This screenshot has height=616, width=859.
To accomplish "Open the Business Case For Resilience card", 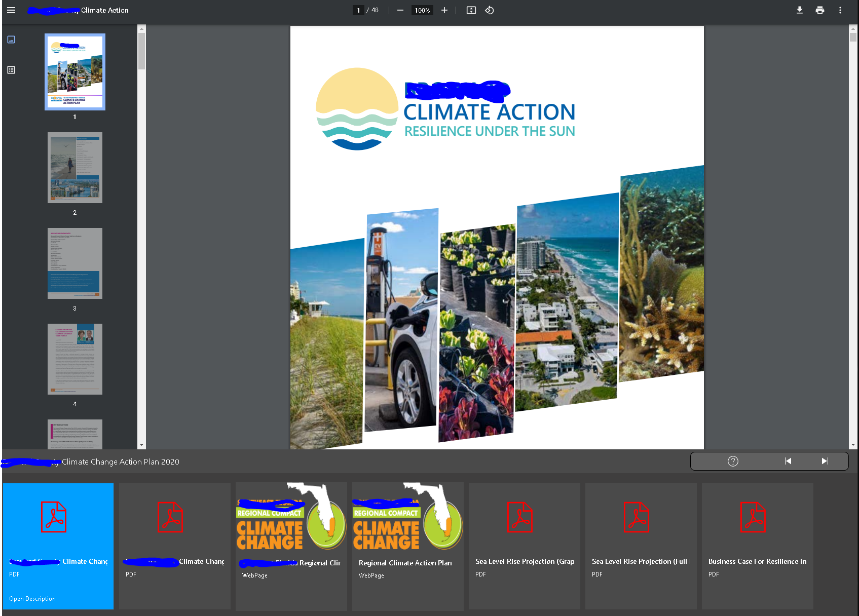I will pyautogui.click(x=758, y=546).
